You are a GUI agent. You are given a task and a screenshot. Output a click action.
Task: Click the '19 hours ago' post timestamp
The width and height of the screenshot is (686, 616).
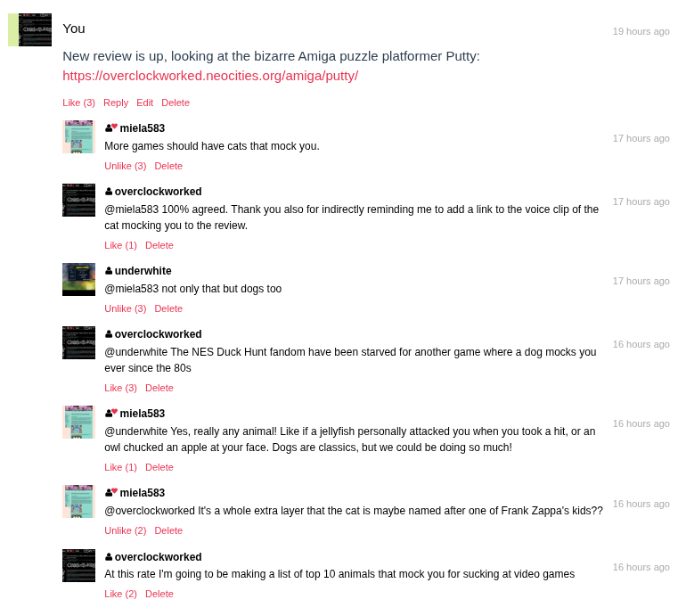pos(641,31)
